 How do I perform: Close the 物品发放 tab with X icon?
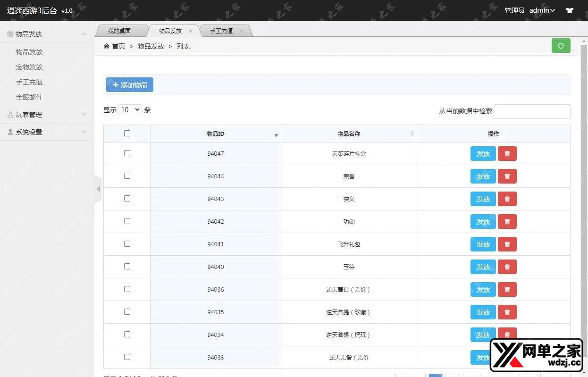tap(191, 31)
